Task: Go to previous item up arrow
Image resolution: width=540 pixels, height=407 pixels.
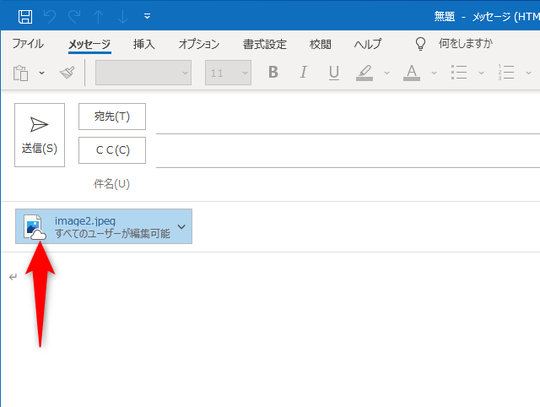Action: pyautogui.click(x=98, y=16)
